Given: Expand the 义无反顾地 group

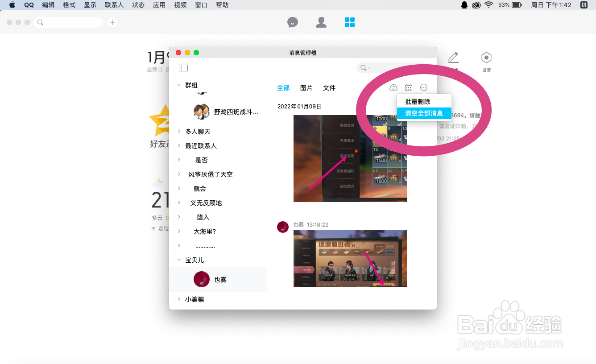Looking at the screenshot, I should pos(179,203).
